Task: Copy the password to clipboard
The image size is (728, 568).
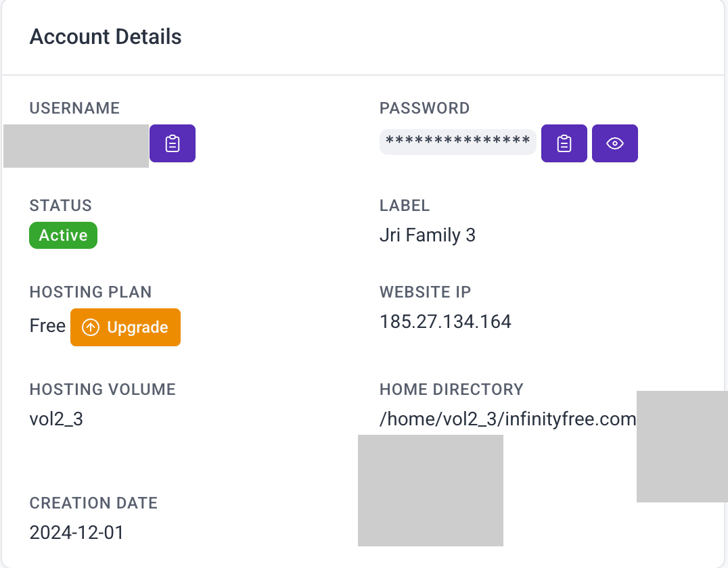Action: tap(564, 143)
